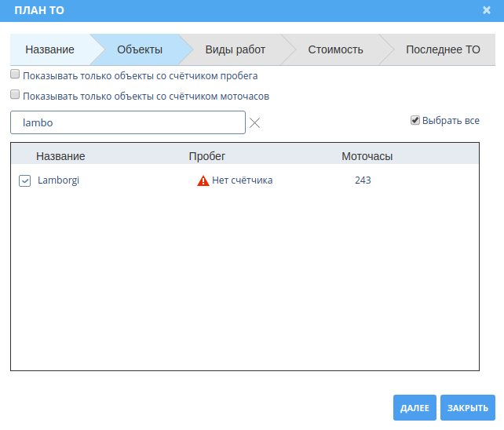Click the red warning icon in Lamborgi row

click(x=203, y=180)
